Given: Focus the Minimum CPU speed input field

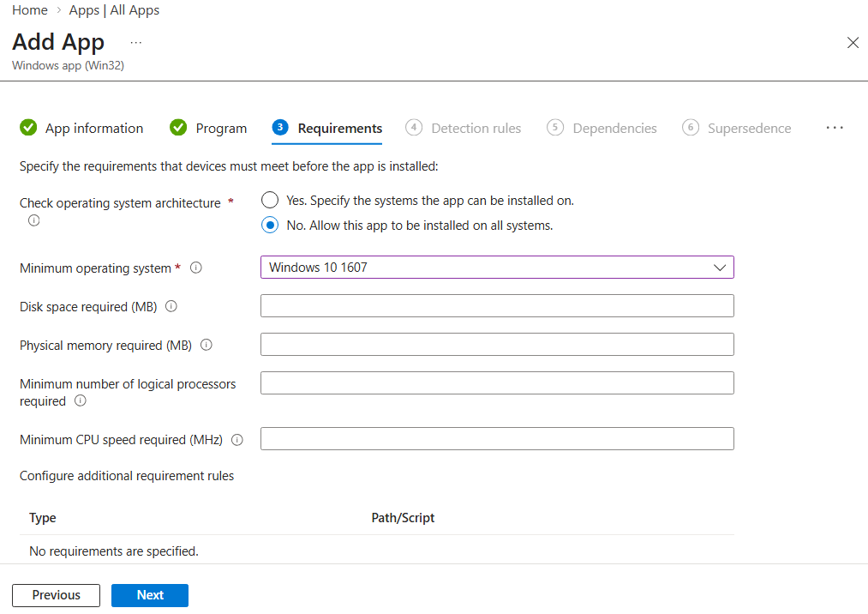Looking at the screenshot, I should (497, 439).
